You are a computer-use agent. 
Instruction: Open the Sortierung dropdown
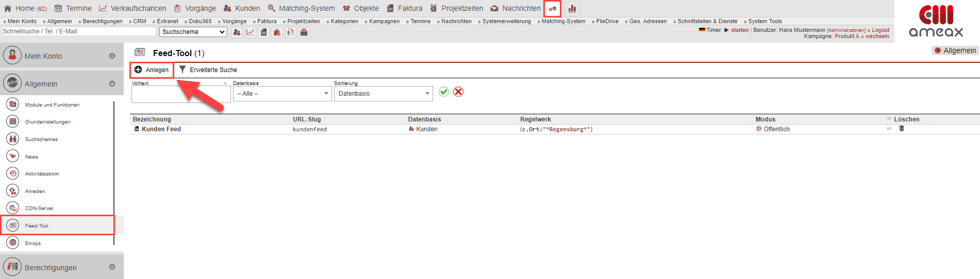pos(383,94)
